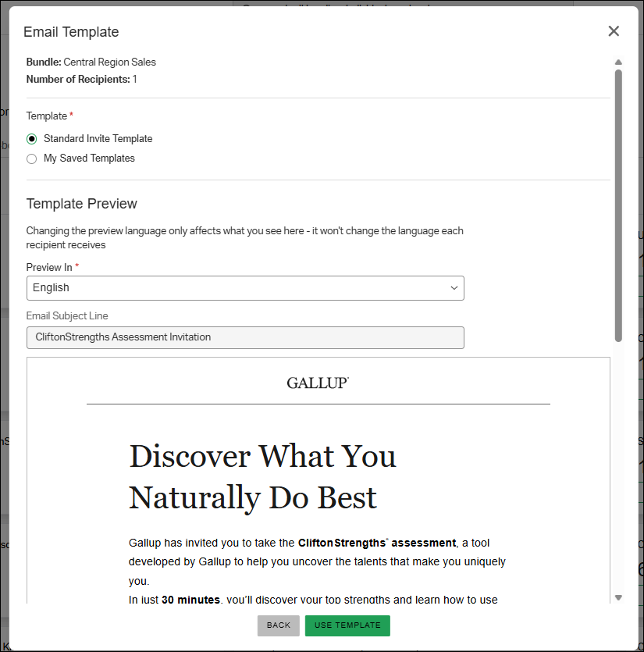Close the Email Template dialog
The image size is (644, 652).
(x=614, y=31)
